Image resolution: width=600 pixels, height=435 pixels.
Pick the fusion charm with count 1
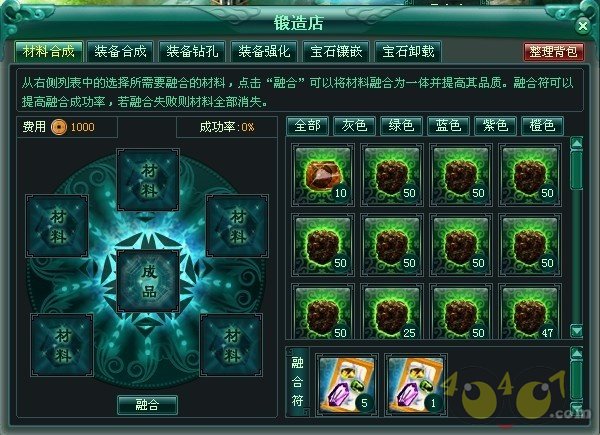pyautogui.click(x=416, y=385)
